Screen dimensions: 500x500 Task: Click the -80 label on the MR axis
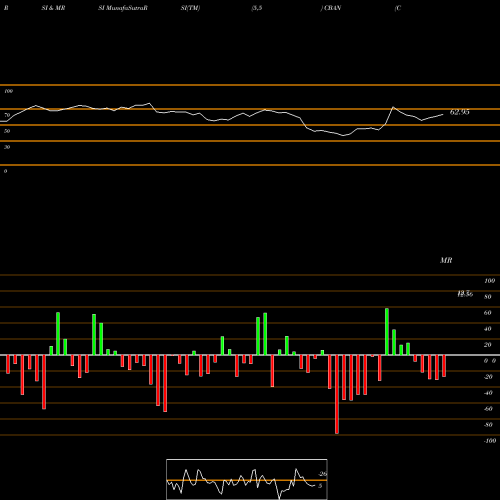[x=488, y=425]
